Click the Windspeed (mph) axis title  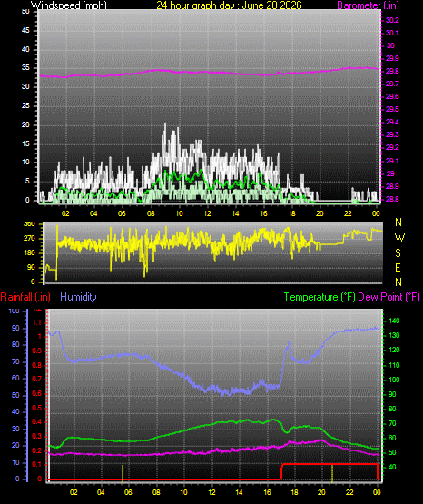(69, 5)
